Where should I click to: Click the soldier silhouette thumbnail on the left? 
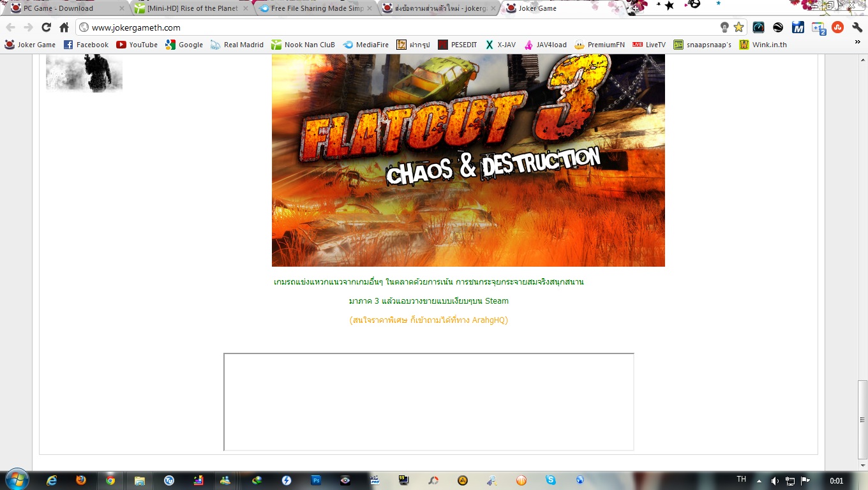pos(84,73)
